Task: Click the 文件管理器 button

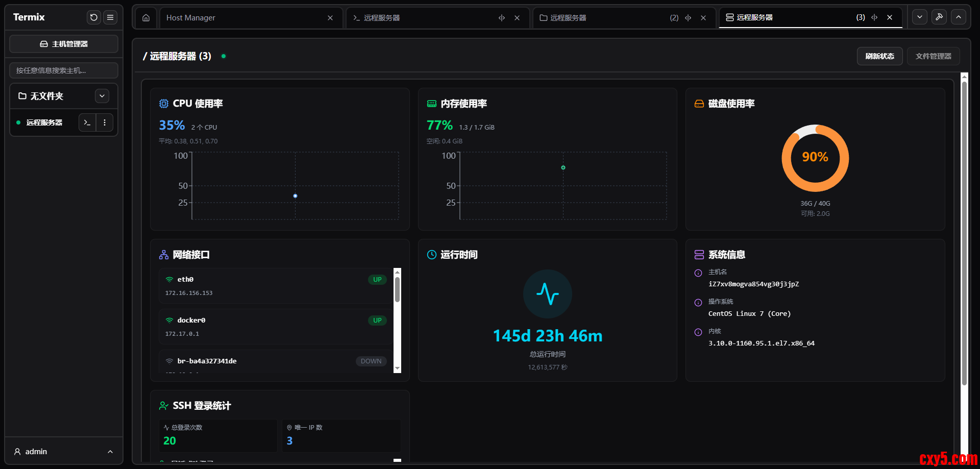Action: (933, 56)
